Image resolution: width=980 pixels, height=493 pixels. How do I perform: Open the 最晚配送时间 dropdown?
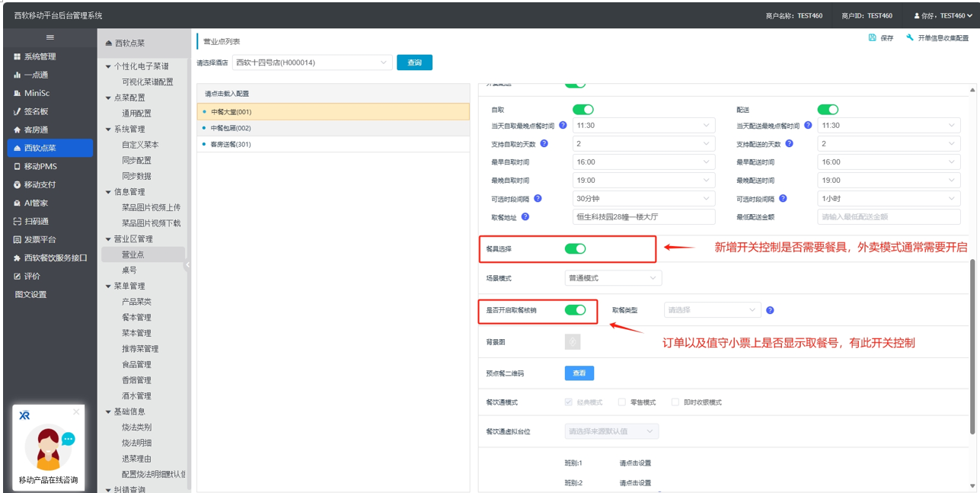(x=889, y=181)
